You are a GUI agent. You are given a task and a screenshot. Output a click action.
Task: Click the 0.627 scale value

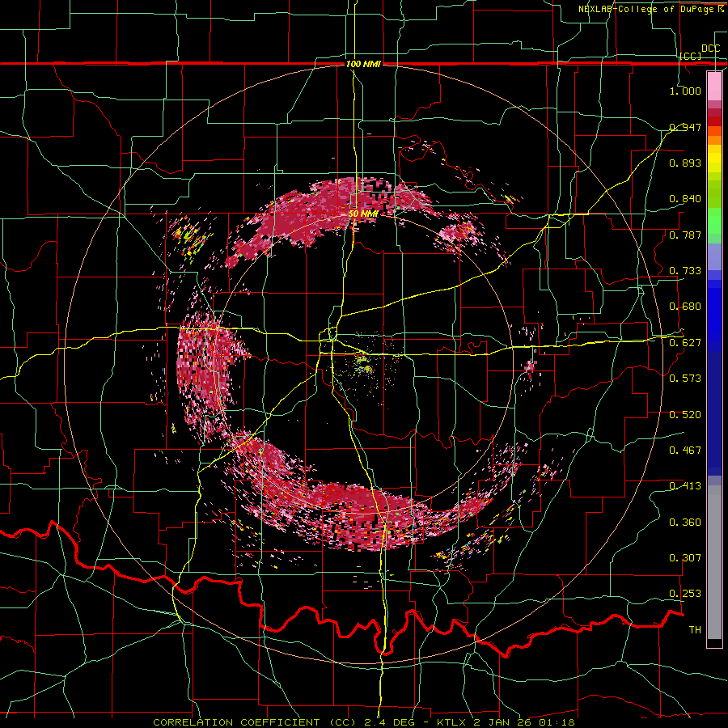pos(685,343)
